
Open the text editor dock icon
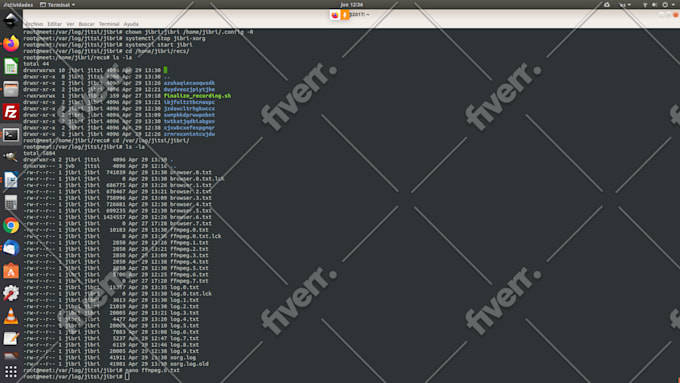click(11, 338)
